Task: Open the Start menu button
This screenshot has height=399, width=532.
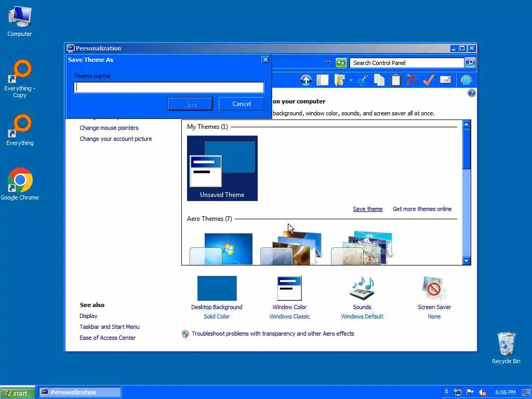Action: click(x=18, y=393)
